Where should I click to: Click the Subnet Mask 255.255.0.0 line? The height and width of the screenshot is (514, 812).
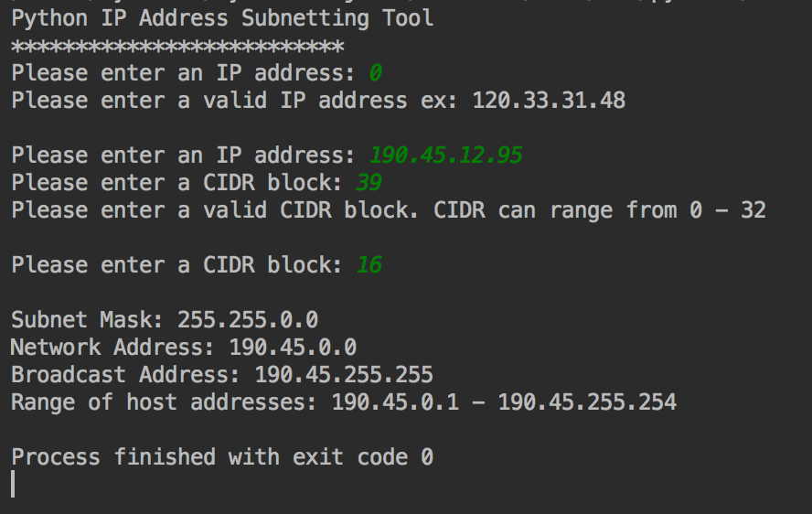click(165, 320)
